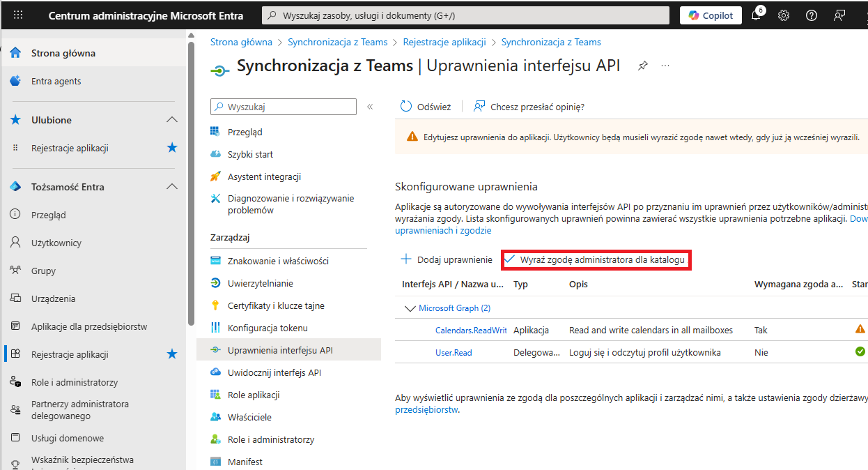868x470 pixels.
Task: Toggle favorite star for Rejestracje aplikacji
Action: (x=172, y=148)
